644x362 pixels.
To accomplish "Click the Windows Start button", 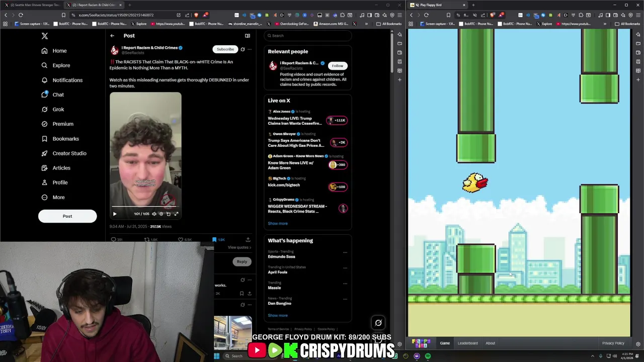I will click(x=217, y=356).
